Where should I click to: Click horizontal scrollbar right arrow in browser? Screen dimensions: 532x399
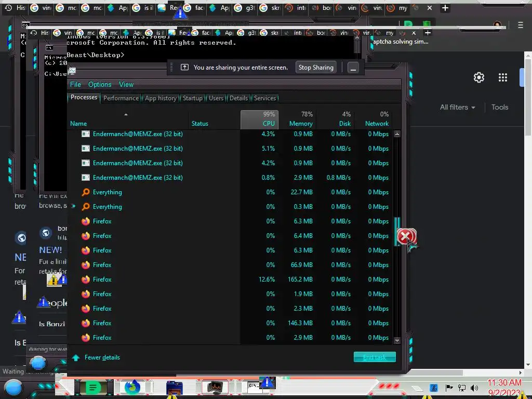click(x=521, y=373)
